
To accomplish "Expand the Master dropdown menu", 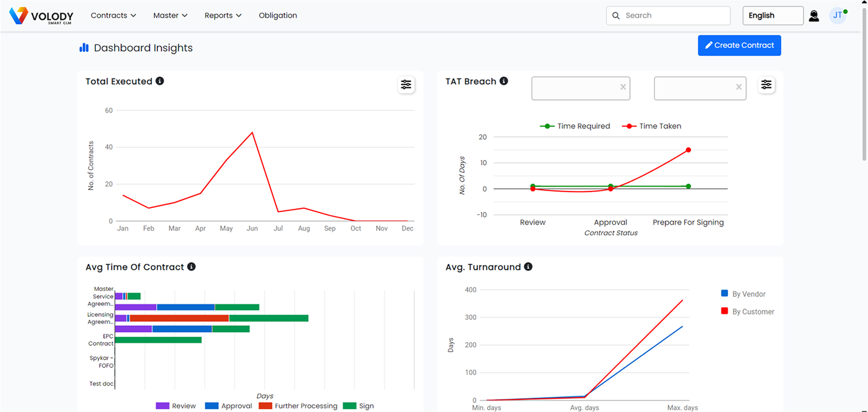I will tap(170, 16).
